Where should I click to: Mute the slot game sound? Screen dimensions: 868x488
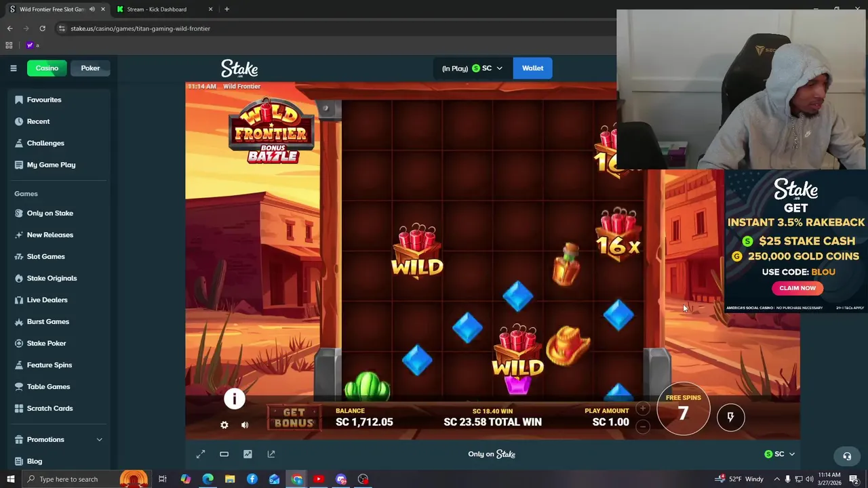click(245, 425)
